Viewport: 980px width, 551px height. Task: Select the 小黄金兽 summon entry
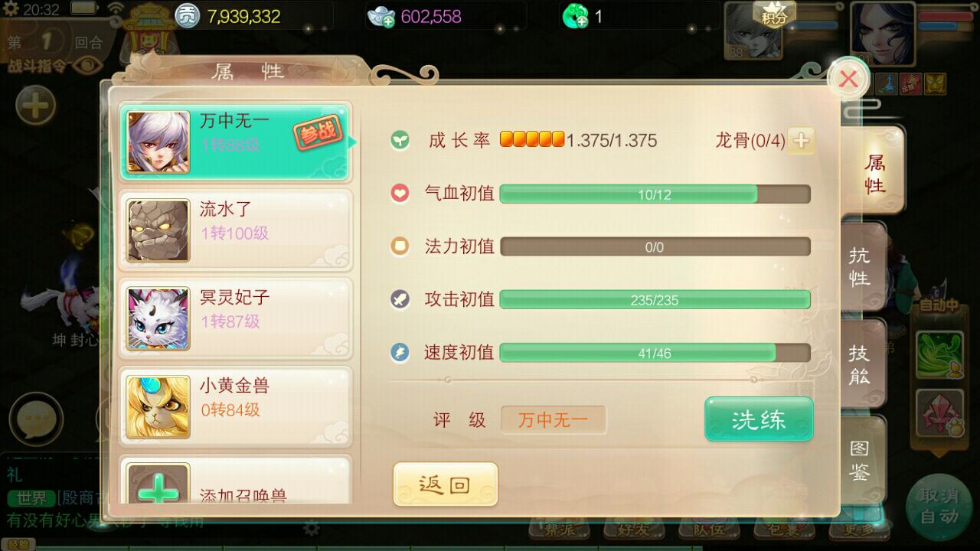pyautogui.click(x=235, y=407)
